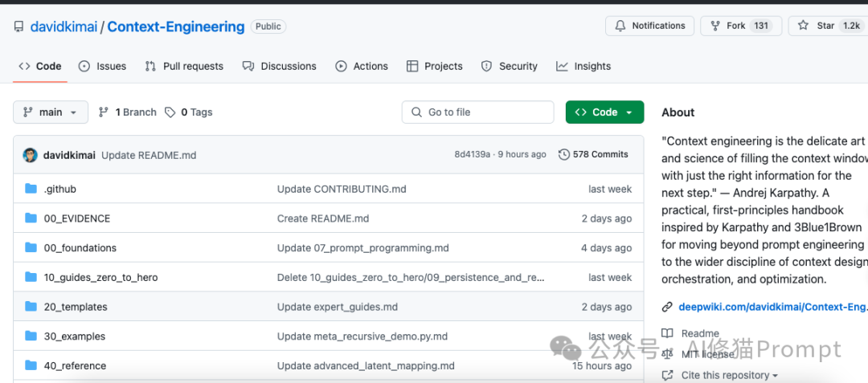View the 1 Branch link

tap(127, 112)
